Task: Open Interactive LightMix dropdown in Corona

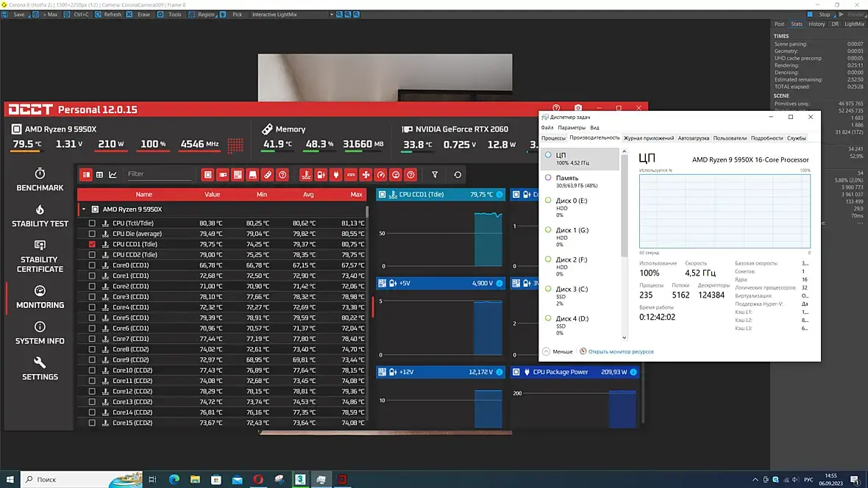Action: point(292,15)
